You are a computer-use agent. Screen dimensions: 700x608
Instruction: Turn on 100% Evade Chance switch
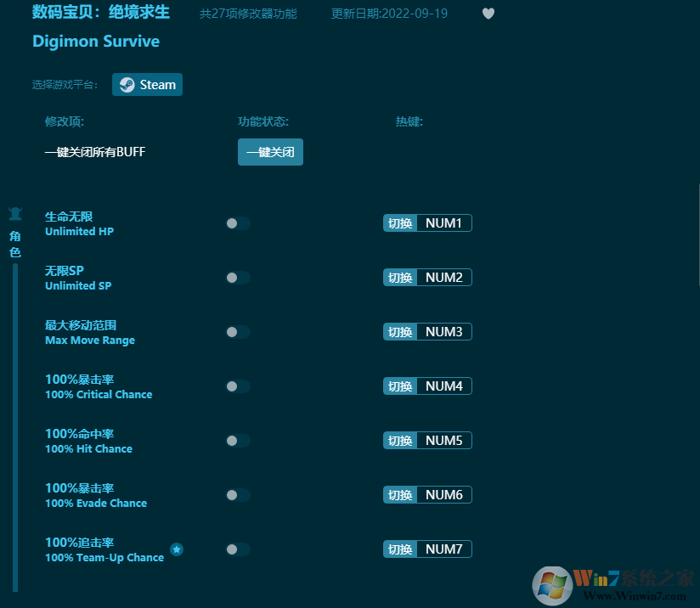[238, 495]
